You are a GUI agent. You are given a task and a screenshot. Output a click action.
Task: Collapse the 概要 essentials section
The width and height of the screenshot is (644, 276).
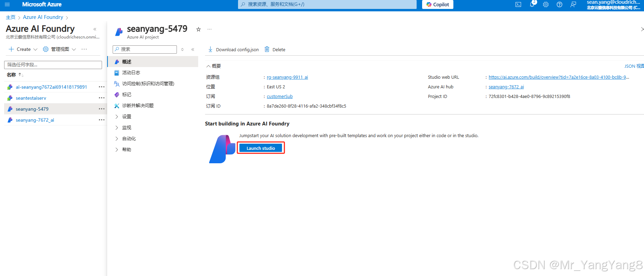(x=213, y=66)
